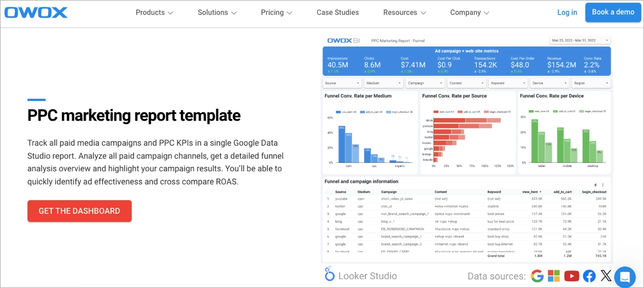Click the tallest green tablet bar
Viewport: 644px width, 288px height.
[x=535, y=141]
